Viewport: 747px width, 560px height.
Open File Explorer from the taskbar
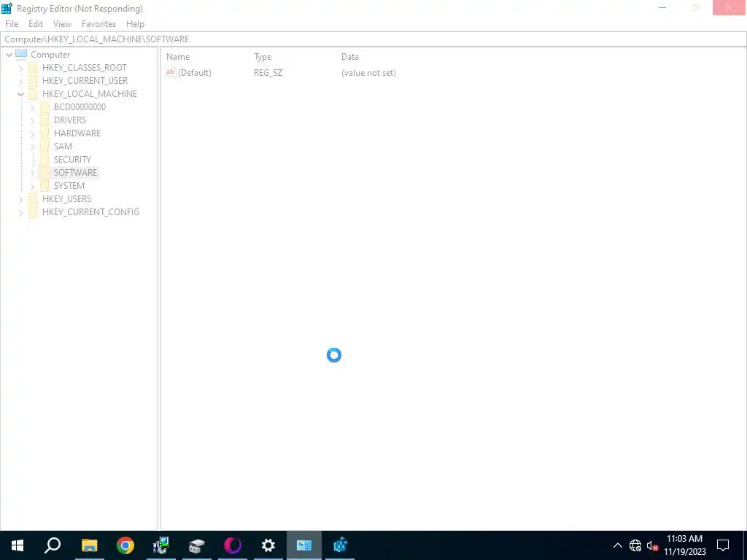(89, 545)
